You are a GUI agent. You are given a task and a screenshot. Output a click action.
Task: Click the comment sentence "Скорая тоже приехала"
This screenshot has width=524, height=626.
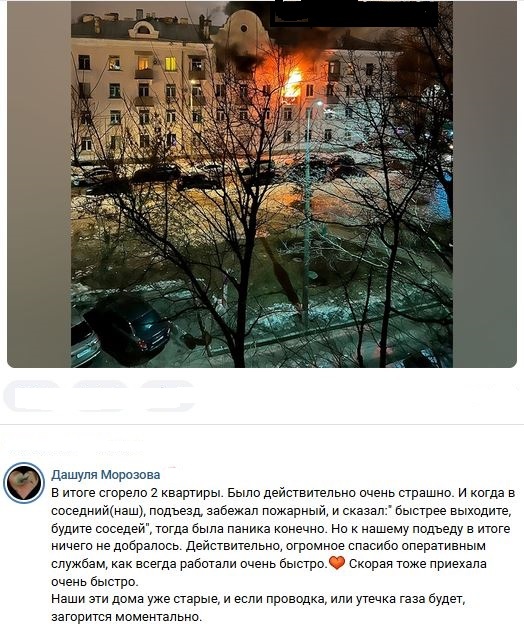tap(418, 564)
